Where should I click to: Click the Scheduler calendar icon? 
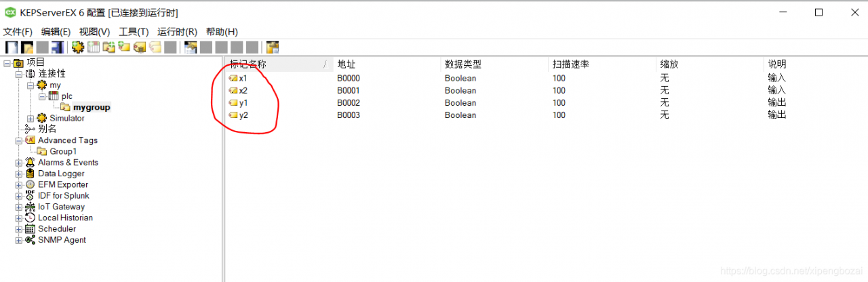(x=31, y=229)
